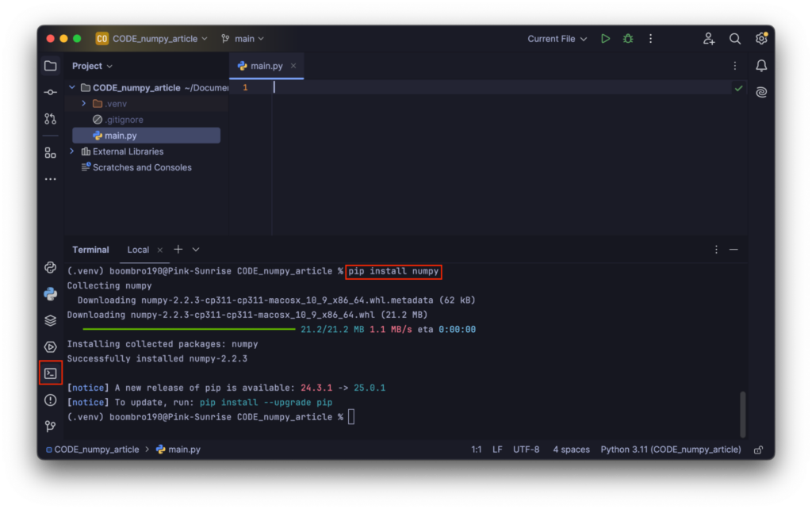812x509 pixels.
Task: Open the Current File run configuration dropdown
Action: 557,37
